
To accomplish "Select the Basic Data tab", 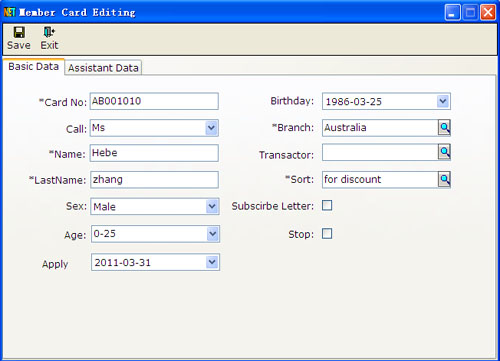I will pos(33,67).
